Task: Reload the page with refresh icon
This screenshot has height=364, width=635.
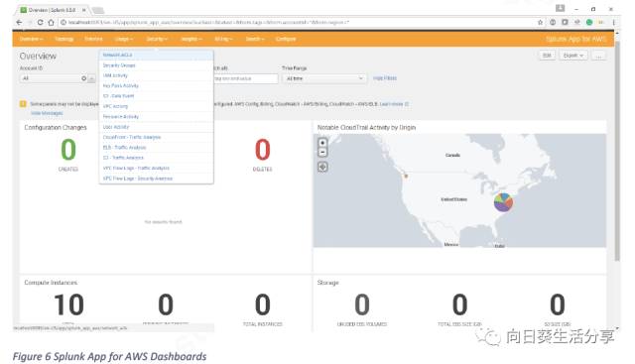Action: click(40, 23)
